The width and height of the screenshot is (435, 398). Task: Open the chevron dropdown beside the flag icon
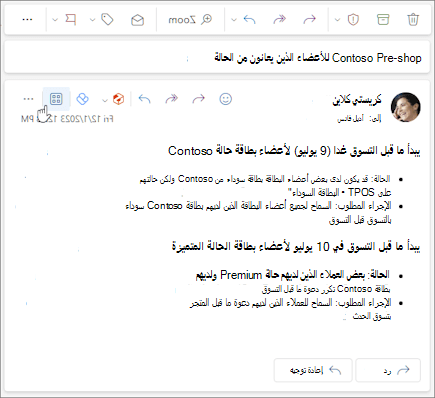(x=55, y=20)
